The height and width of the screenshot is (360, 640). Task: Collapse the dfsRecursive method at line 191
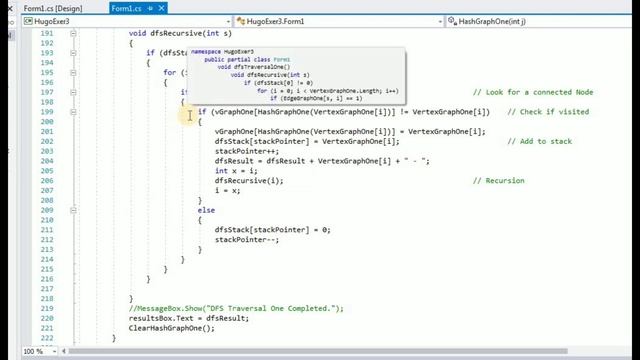(73, 33)
